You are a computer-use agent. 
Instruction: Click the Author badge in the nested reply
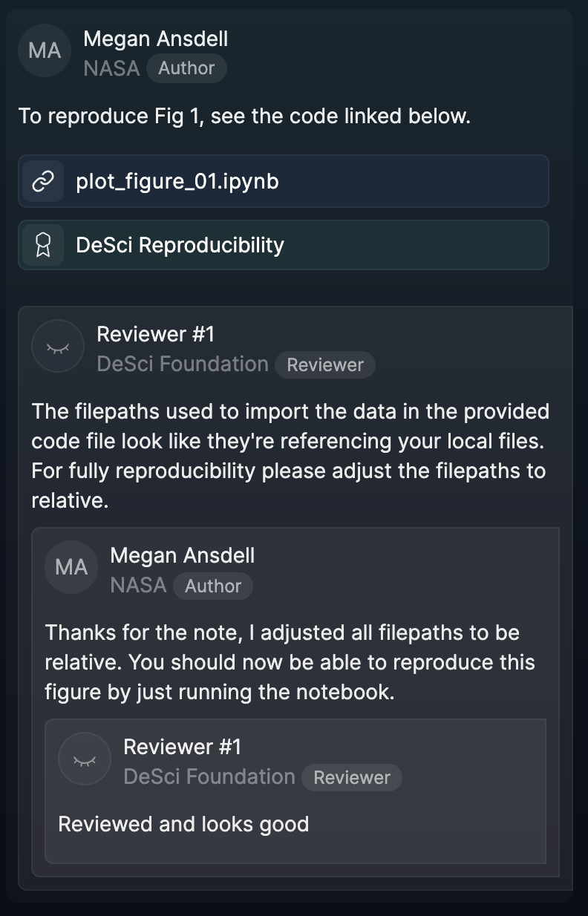(x=213, y=586)
